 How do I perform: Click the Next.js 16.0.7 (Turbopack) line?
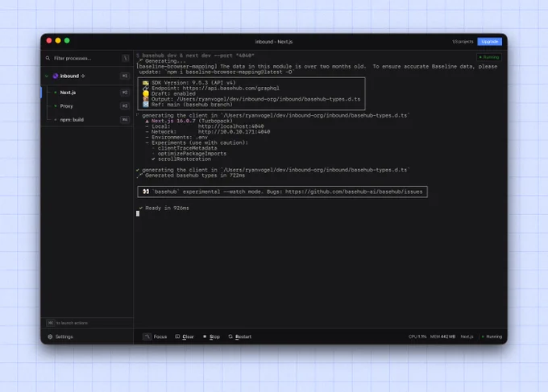pos(189,121)
